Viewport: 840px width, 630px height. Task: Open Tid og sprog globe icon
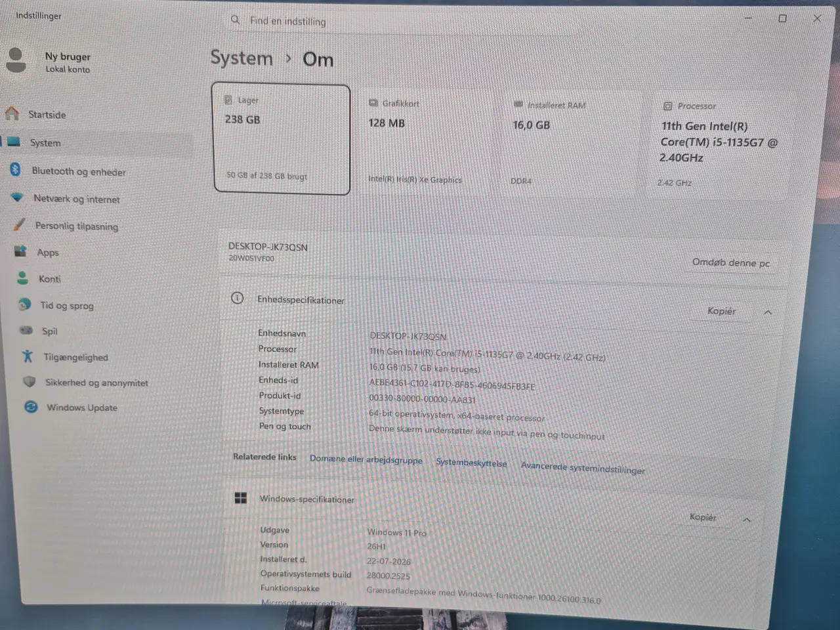click(x=25, y=304)
